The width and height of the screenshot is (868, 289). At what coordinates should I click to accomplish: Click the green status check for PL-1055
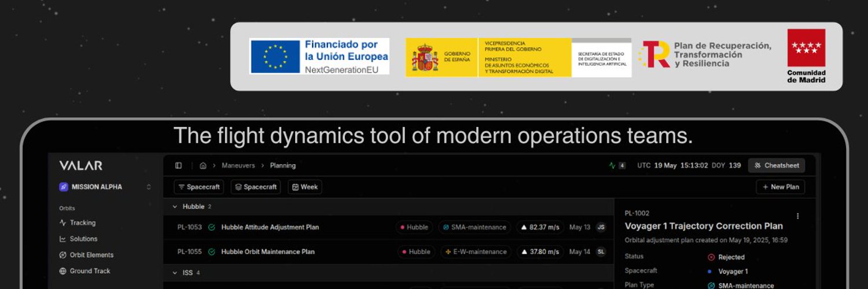click(x=212, y=252)
